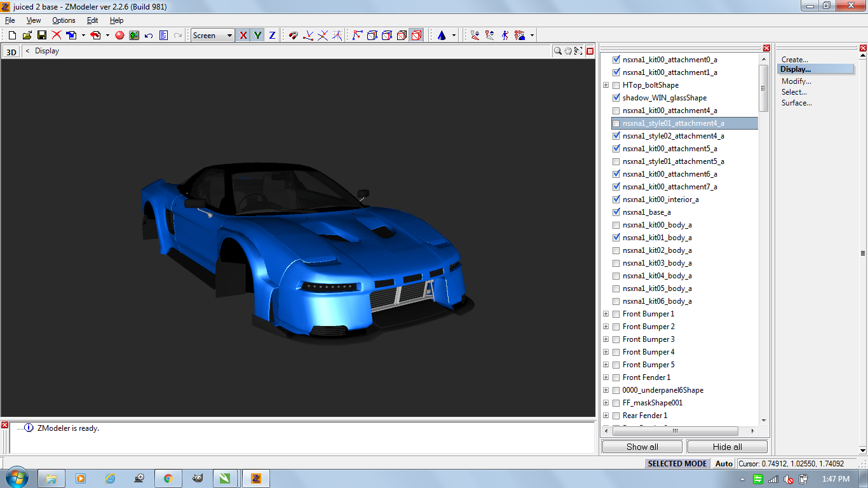The width and height of the screenshot is (868, 488).
Task: Toggle the Z axis button
Action: [x=272, y=36]
